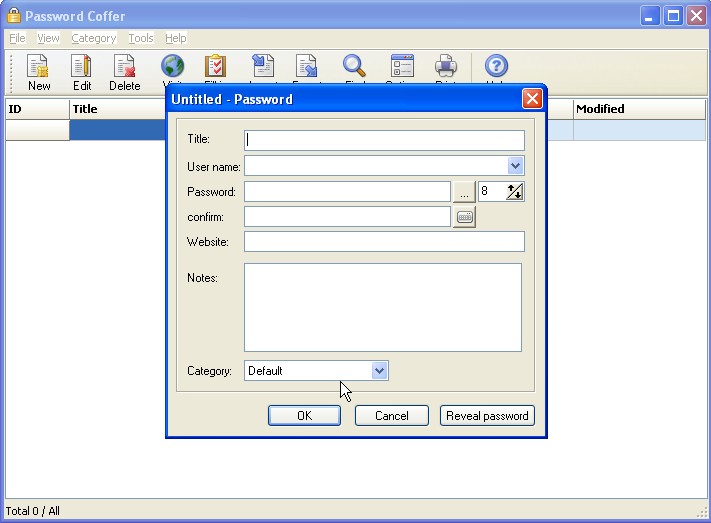The height and width of the screenshot is (523, 711).
Task: Click into the Password input field
Action: point(347,192)
